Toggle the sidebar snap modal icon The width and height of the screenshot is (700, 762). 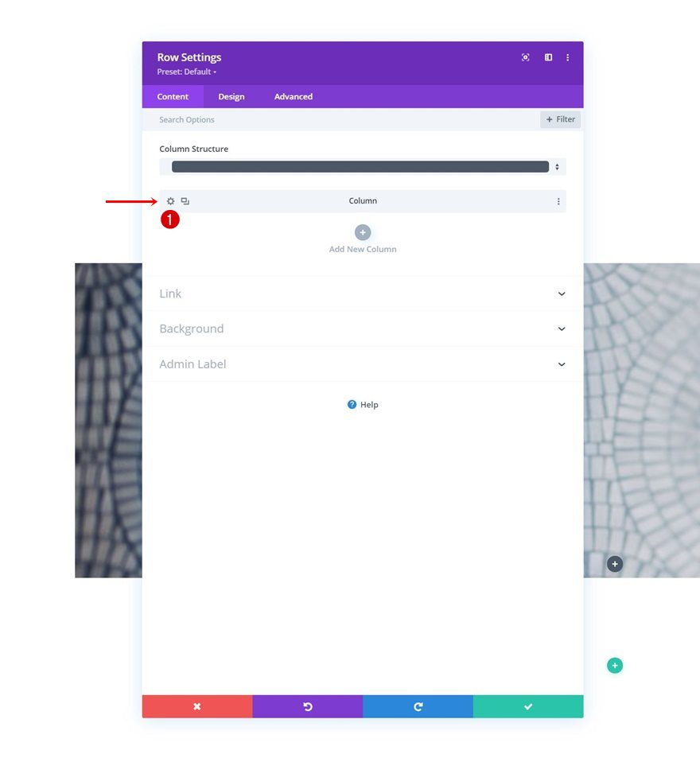click(548, 57)
